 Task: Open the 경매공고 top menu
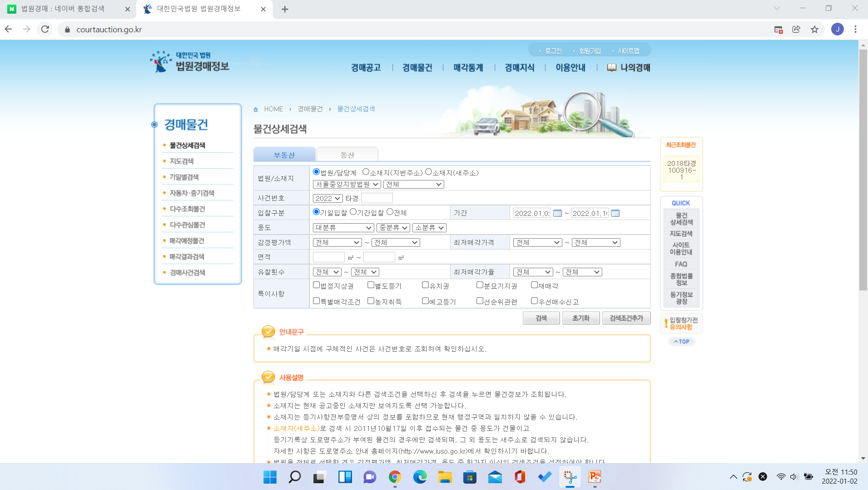(366, 68)
